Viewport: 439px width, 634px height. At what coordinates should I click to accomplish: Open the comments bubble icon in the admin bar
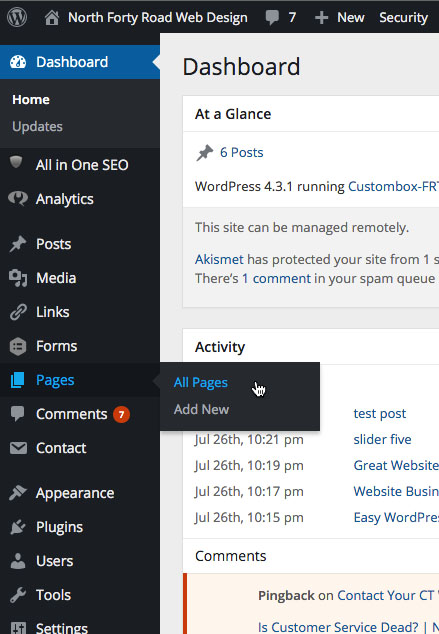tap(272, 18)
